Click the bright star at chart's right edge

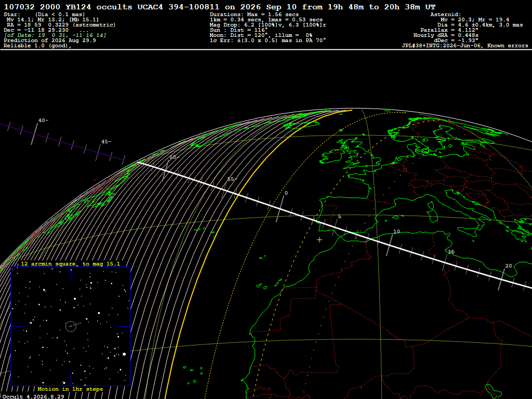124,354
